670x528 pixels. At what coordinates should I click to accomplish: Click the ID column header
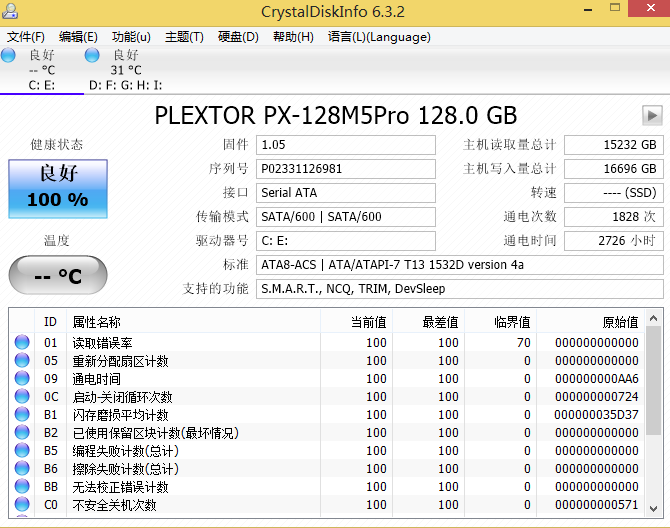click(x=50, y=322)
